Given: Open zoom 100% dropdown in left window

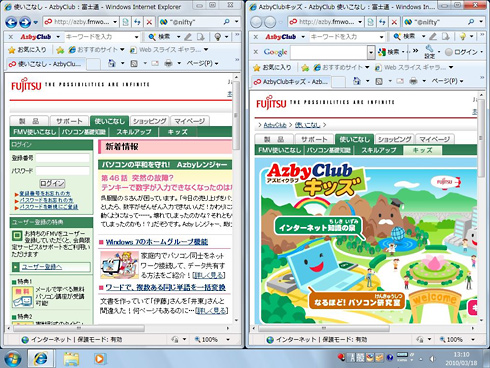Looking at the screenshot, I should pyautogui.click(x=228, y=340).
